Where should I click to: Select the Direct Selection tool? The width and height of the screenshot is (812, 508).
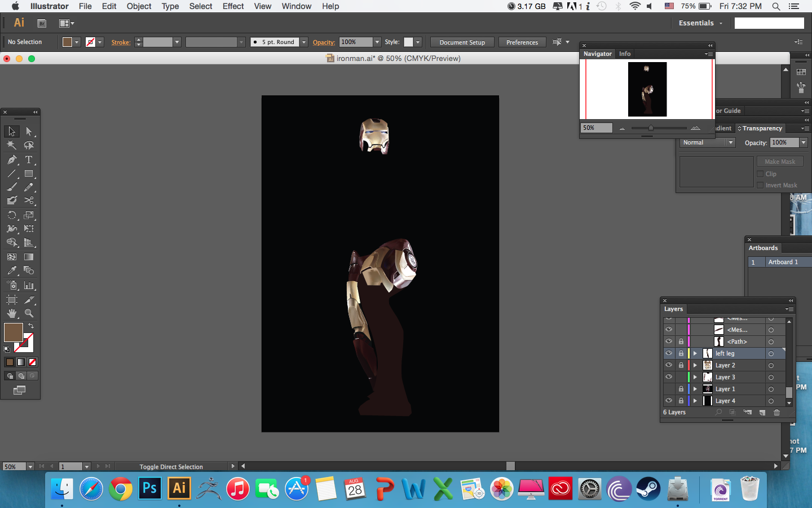[29, 132]
